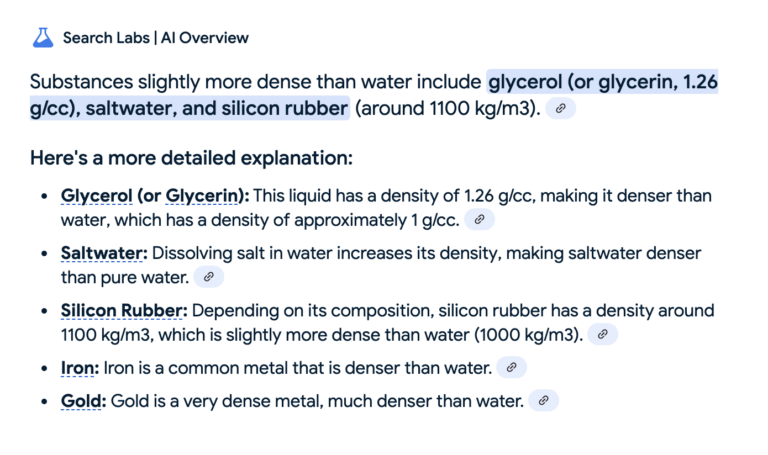The image size is (768, 455).
Task: Click the Search Labs flask icon
Action: tap(43, 38)
